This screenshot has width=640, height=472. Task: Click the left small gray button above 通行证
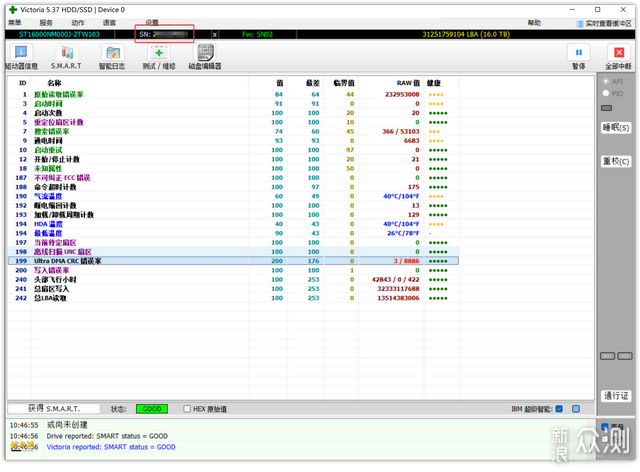tap(607, 356)
